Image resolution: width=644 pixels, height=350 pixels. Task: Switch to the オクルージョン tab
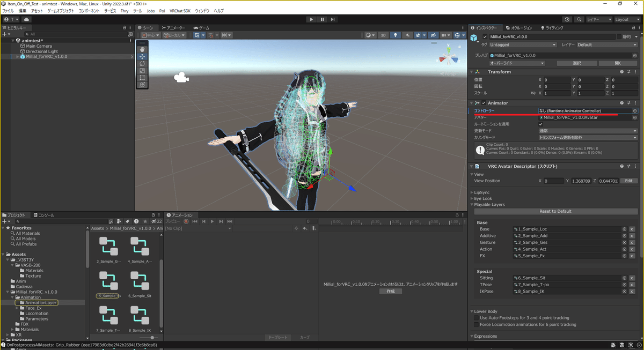519,28
